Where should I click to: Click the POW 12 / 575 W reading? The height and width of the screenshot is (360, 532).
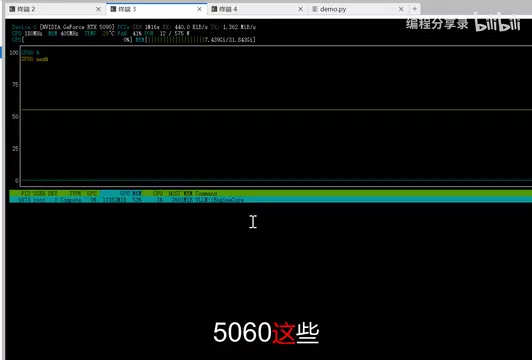pyautogui.click(x=167, y=34)
